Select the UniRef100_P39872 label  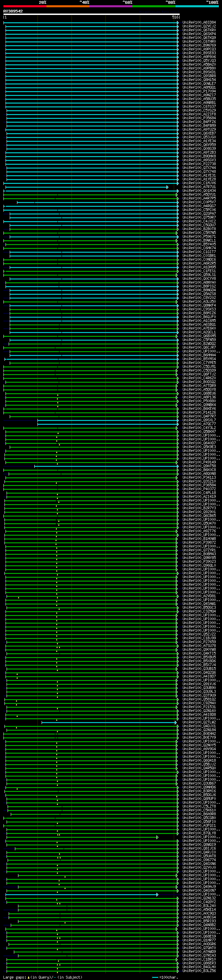199,543
